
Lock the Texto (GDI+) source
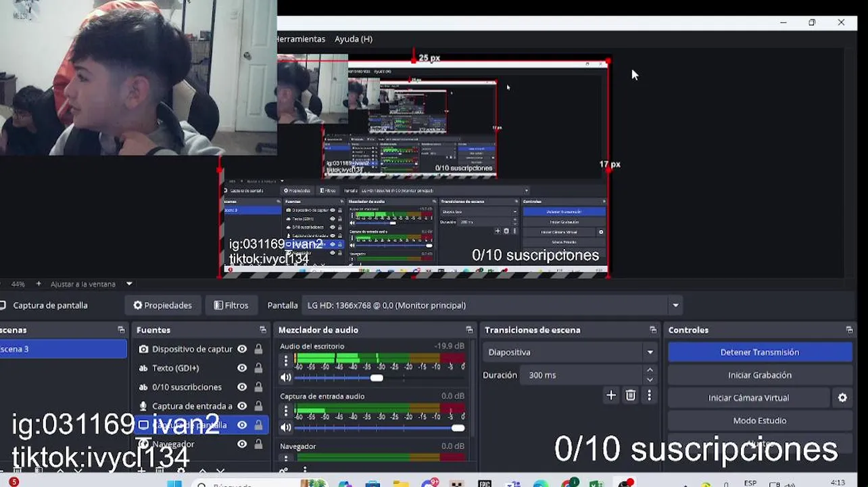click(258, 368)
